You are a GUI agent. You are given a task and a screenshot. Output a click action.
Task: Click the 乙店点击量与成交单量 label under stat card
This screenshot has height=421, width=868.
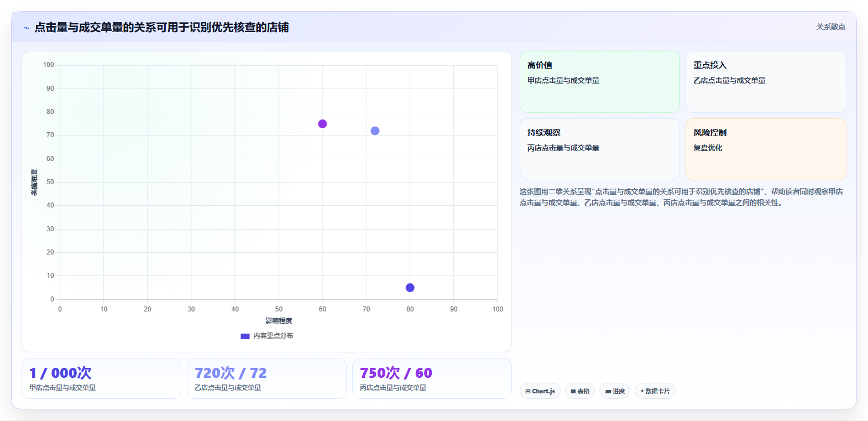(x=228, y=388)
